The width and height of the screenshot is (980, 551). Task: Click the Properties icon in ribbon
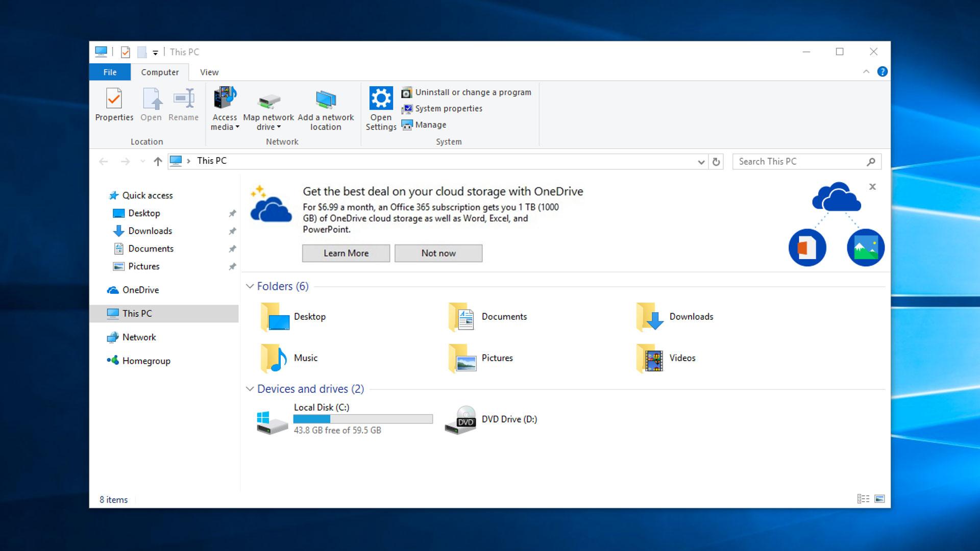coord(113,105)
